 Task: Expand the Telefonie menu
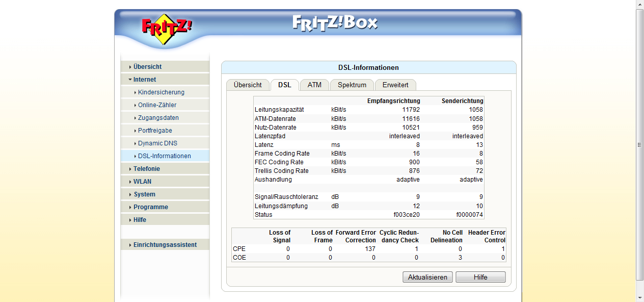[x=146, y=169]
